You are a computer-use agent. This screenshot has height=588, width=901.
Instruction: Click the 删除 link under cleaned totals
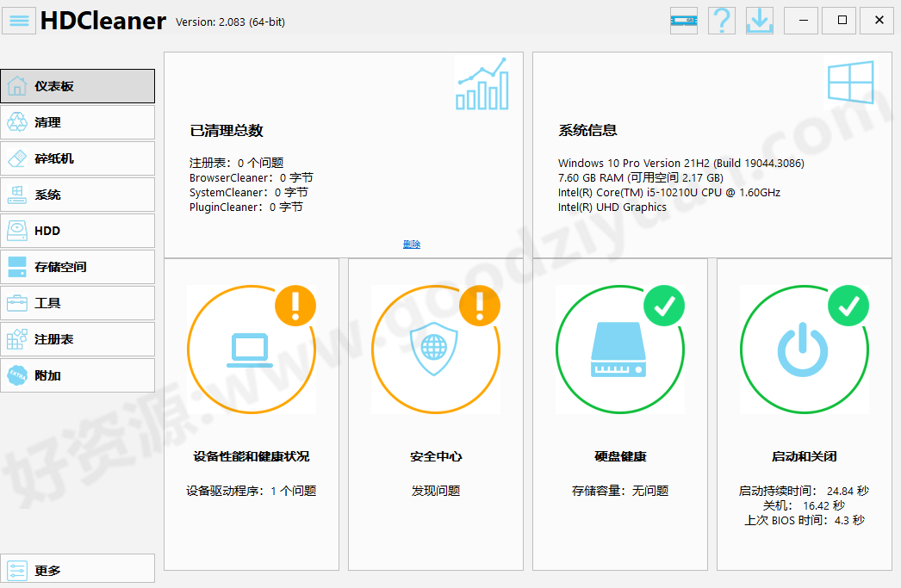pyautogui.click(x=412, y=244)
